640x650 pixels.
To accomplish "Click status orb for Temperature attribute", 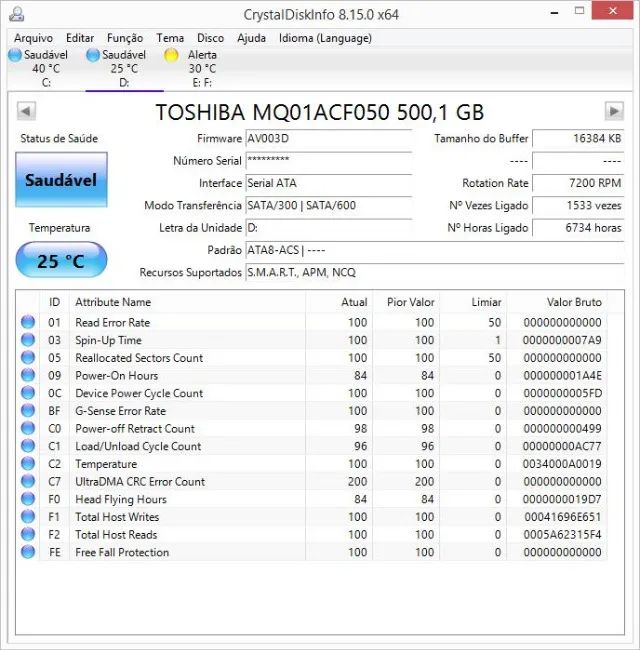I will click(28, 464).
